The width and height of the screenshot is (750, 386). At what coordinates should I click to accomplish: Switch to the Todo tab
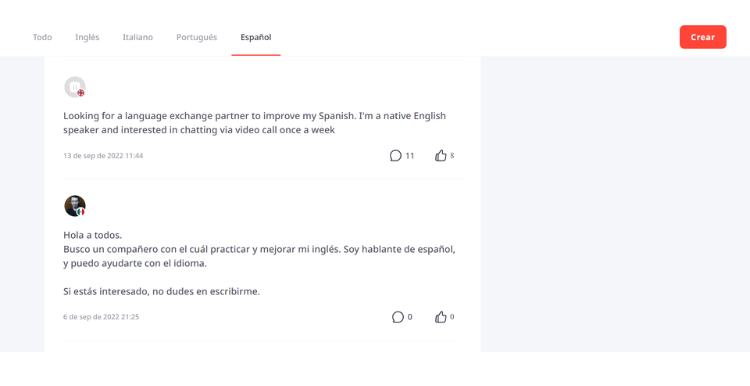click(42, 37)
